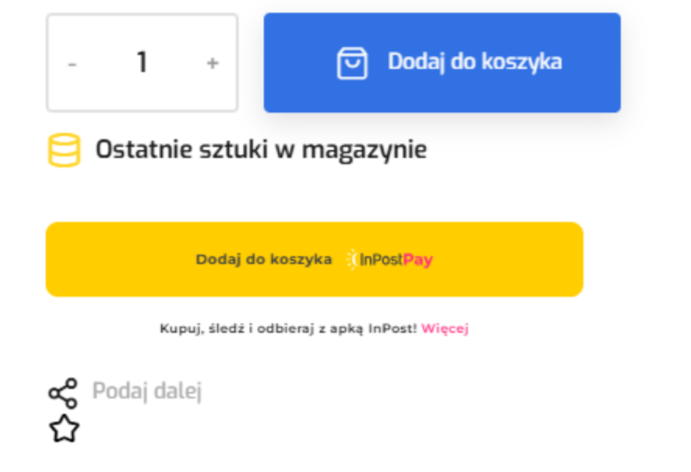
Task: Click 'Dodaj do koszyka' label on blue button
Action: point(475,62)
